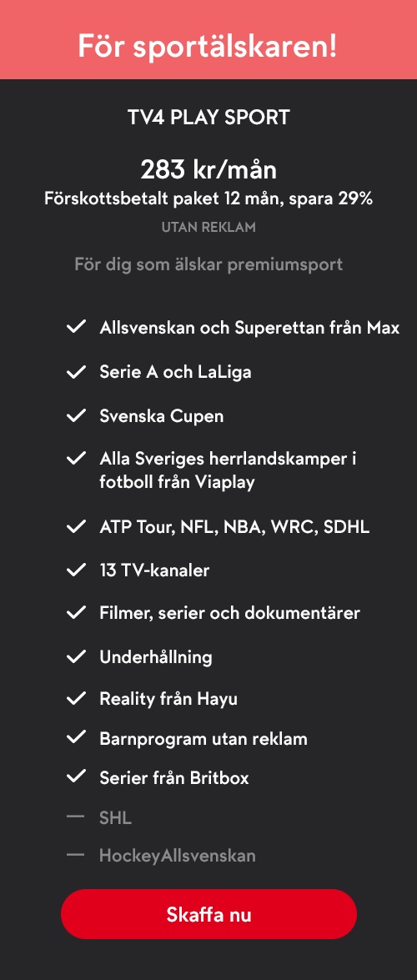417x980 pixels.
Task: Click the greyed-out HockeyAllsvenskan text
Action: tap(178, 856)
